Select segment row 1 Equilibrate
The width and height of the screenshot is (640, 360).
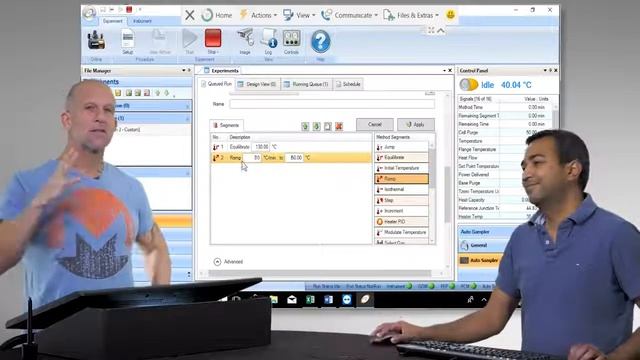pos(291,147)
